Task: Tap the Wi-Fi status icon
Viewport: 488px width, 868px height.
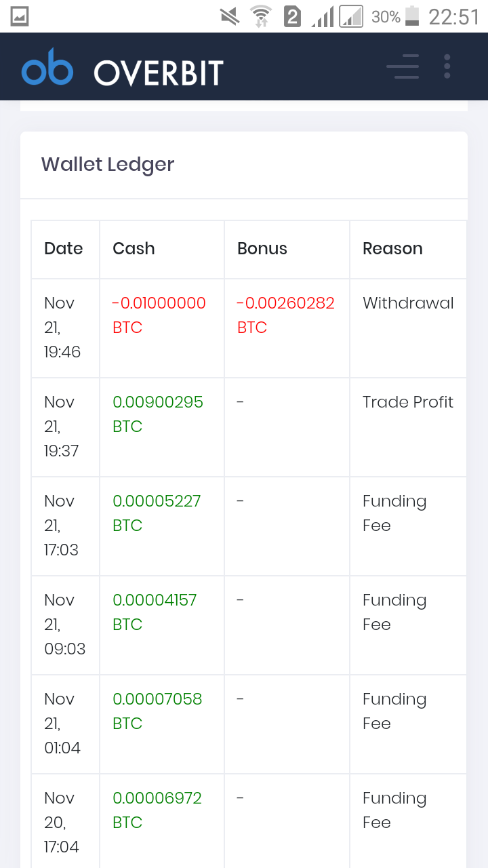Action: point(260,16)
